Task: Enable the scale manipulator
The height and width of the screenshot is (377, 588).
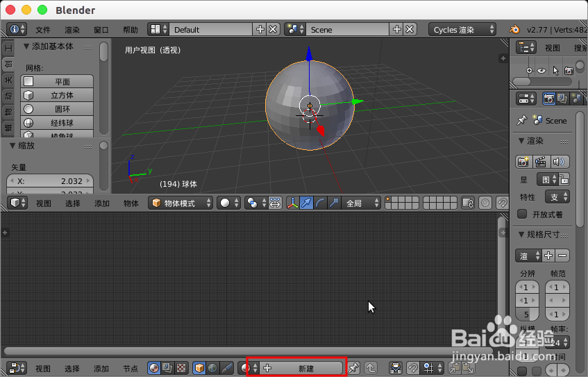Action: [334, 203]
